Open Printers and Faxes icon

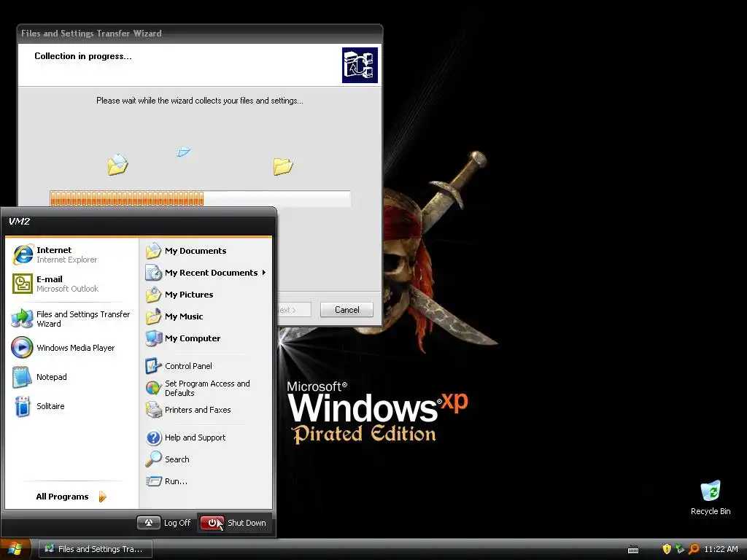tap(153, 410)
